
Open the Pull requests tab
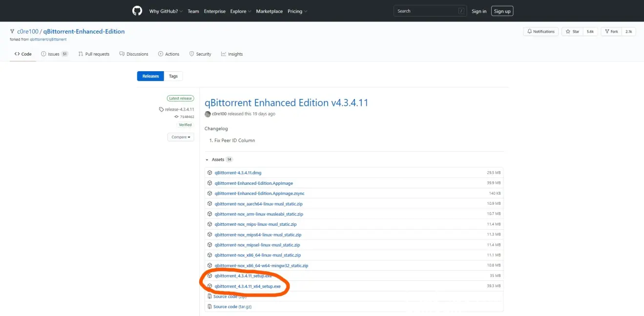[x=94, y=54]
